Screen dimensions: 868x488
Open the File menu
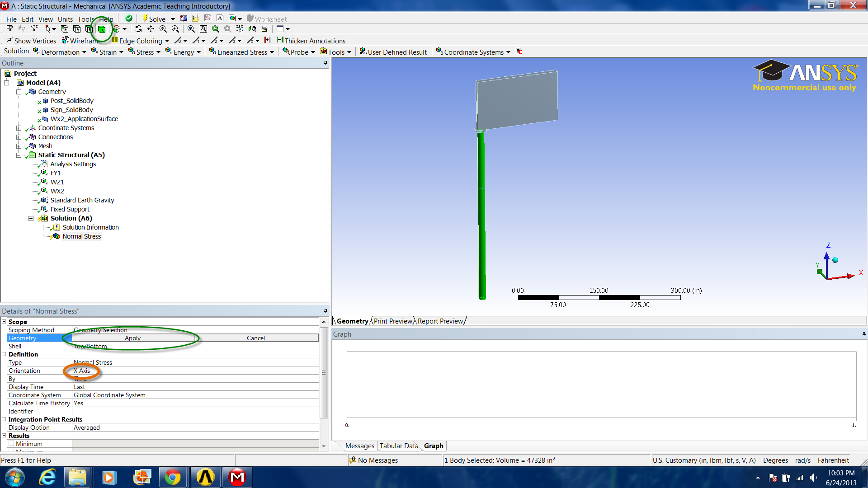pos(11,19)
